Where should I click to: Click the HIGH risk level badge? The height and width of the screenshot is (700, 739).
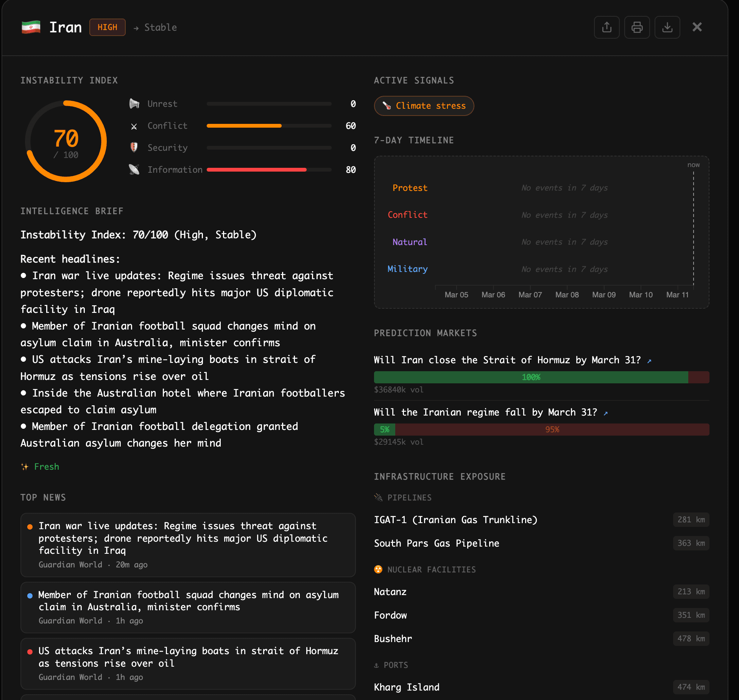(107, 27)
